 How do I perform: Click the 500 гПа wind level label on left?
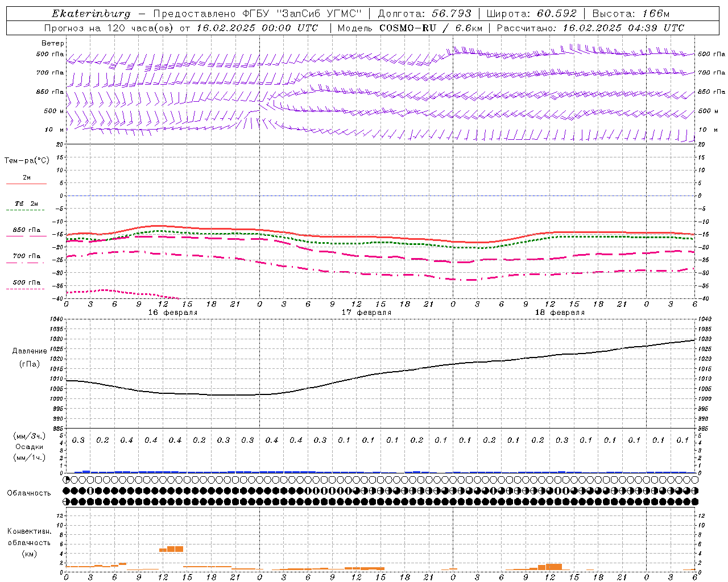[x=50, y=54]
